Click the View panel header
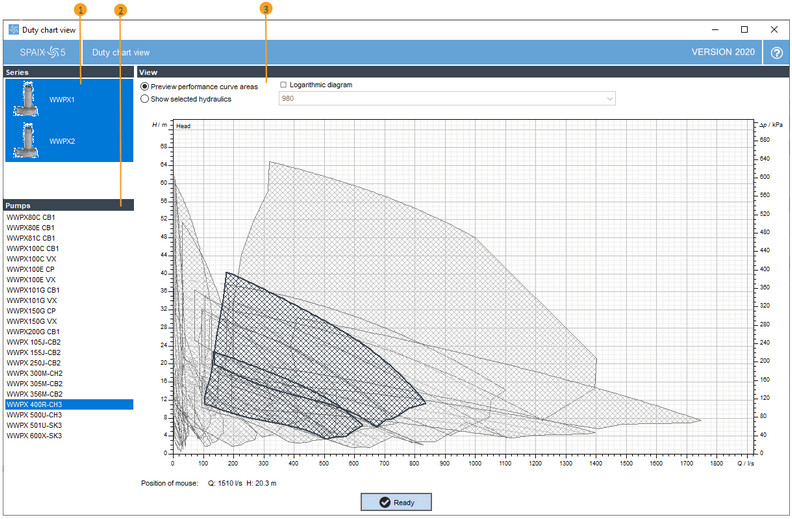Image resolution: width=792 pixels, height=519 pixels. pos(463,72)
